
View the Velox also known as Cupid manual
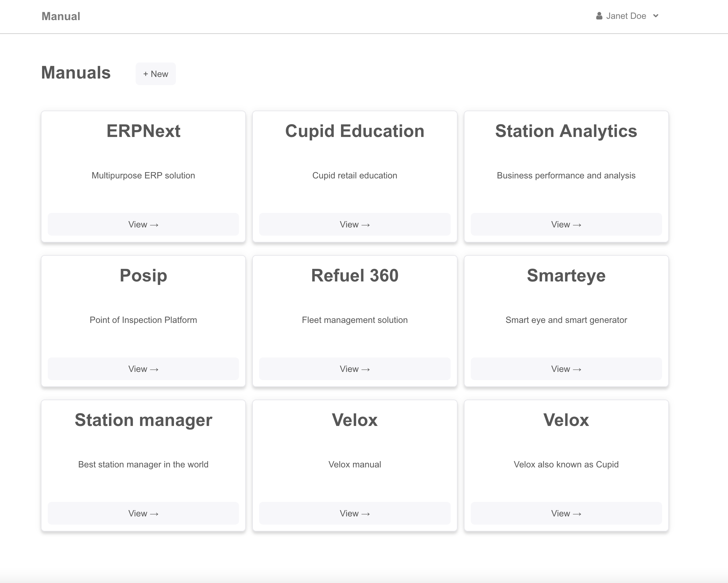(566, 513)
